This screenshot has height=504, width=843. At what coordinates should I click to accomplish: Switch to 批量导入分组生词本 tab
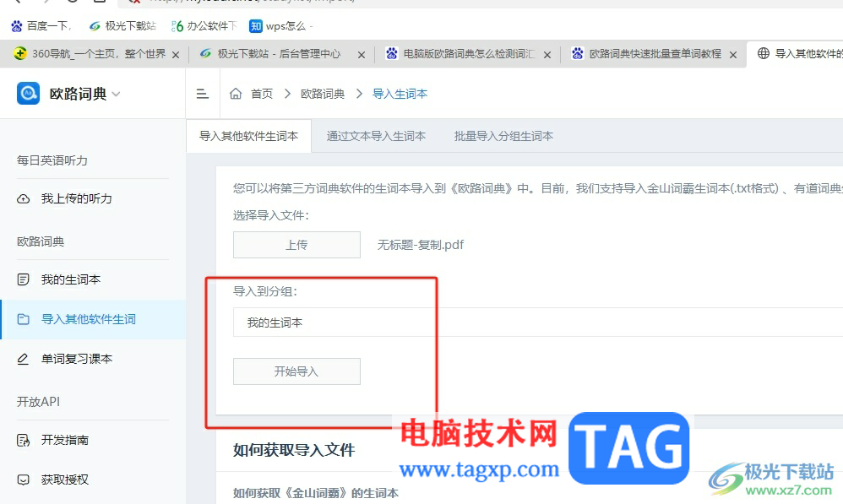pyautogui.click(x=503, y=137)
